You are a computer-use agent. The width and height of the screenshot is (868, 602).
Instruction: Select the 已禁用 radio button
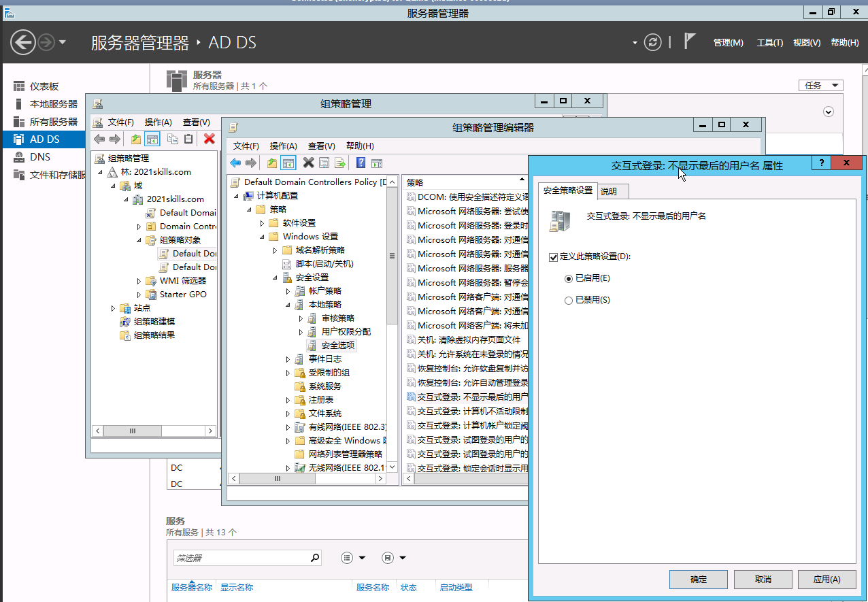click(x=568, y=300)
